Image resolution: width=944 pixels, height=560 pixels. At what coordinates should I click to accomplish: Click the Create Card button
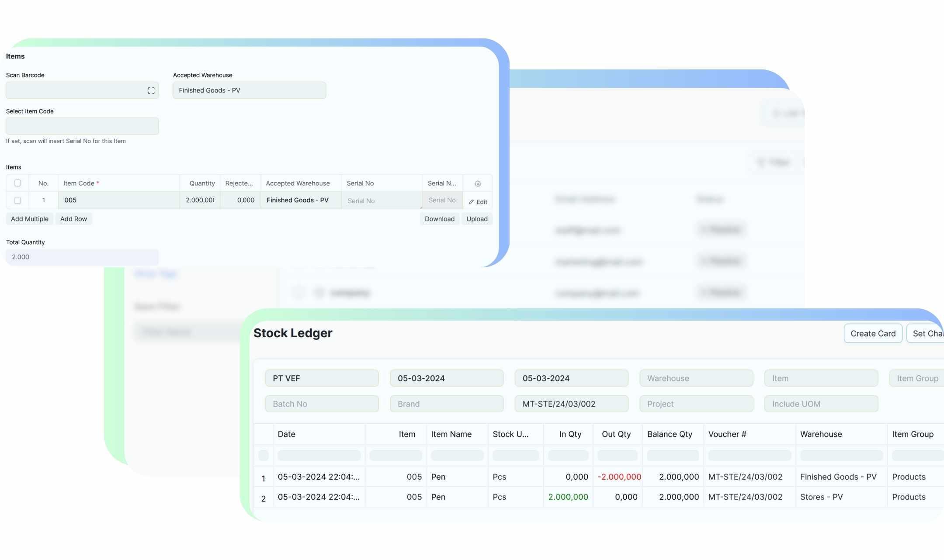(872, 334)
